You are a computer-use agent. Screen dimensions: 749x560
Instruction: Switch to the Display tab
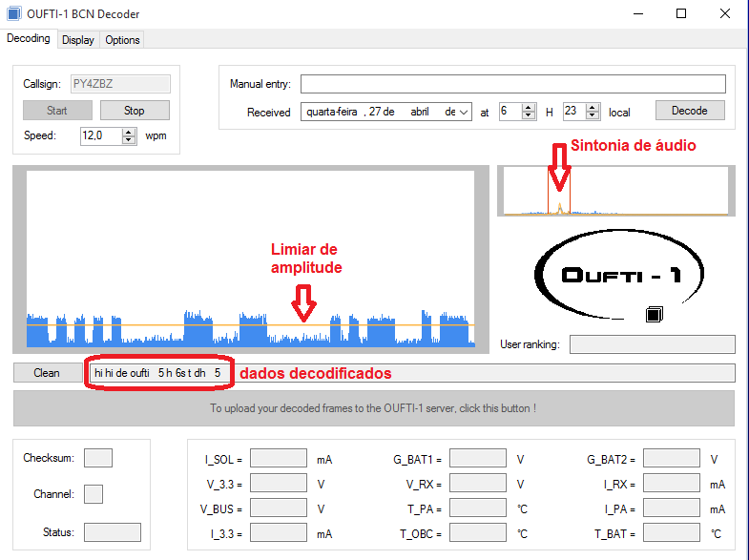78,40
